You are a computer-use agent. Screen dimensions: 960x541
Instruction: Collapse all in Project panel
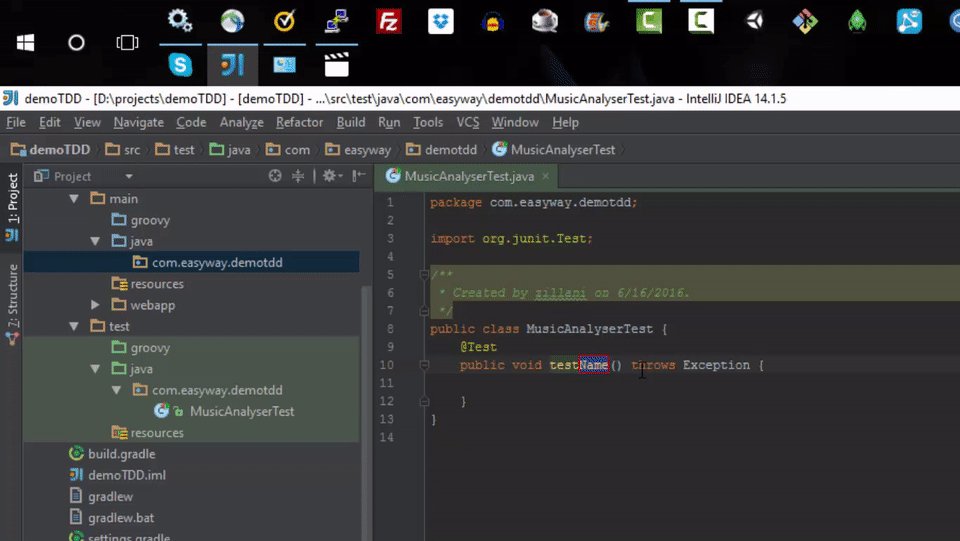(298, 176)
